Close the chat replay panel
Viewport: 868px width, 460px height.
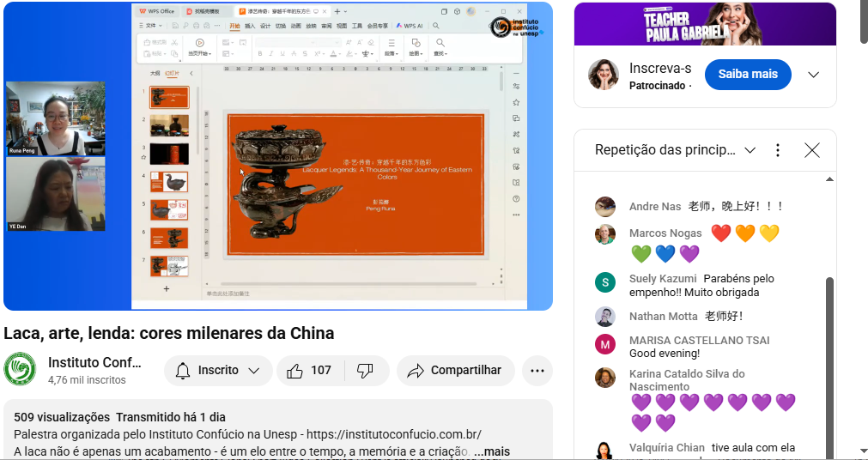tap(811, 150)
